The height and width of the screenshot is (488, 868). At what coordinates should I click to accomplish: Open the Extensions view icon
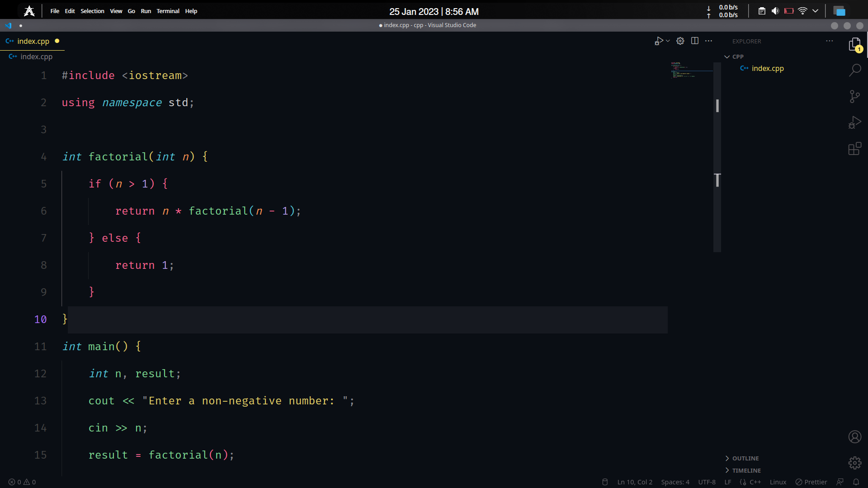(x=854, y=149)
